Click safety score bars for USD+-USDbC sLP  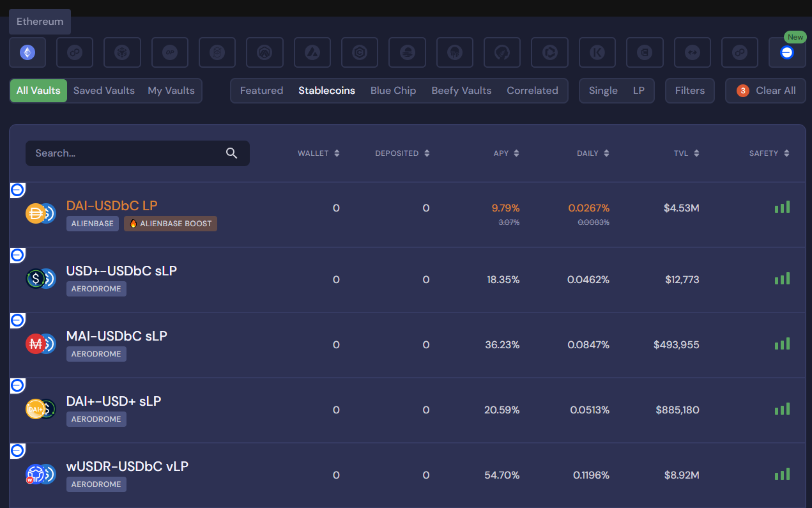pyautogui.click(x=782, y=279)
